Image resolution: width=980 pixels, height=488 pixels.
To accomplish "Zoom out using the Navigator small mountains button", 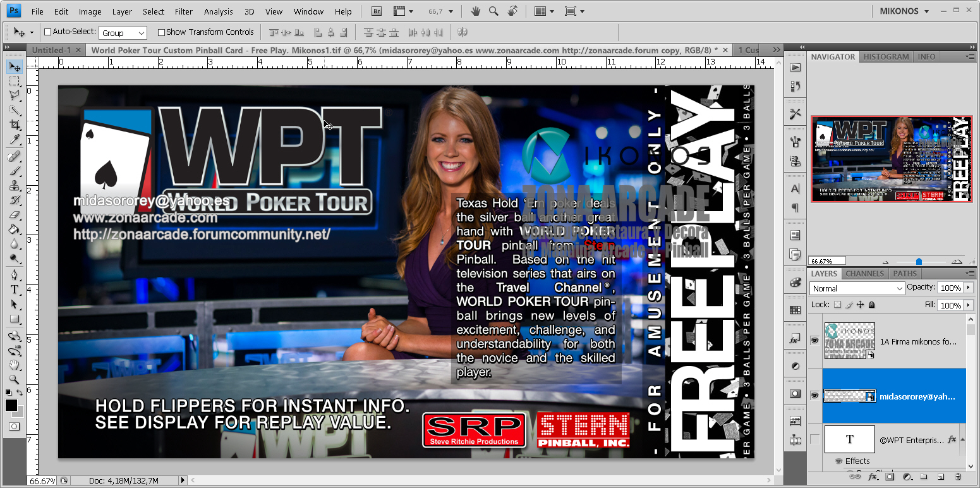I will click(x=885, y=261).
